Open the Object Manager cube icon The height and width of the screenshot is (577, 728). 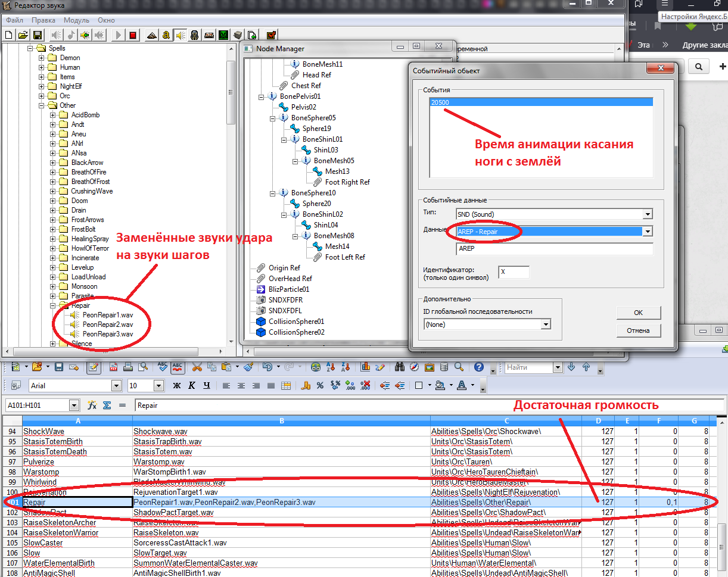(238, 35)
